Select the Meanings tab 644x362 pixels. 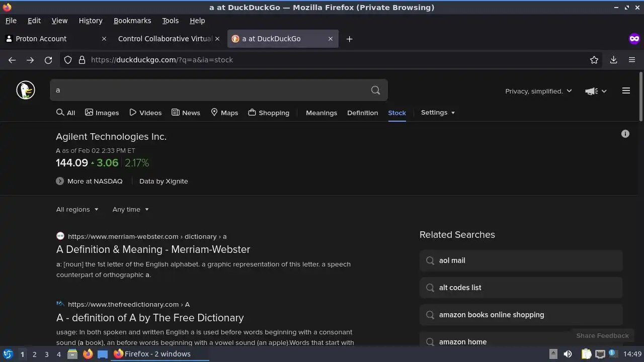click(x=321, y=113)
